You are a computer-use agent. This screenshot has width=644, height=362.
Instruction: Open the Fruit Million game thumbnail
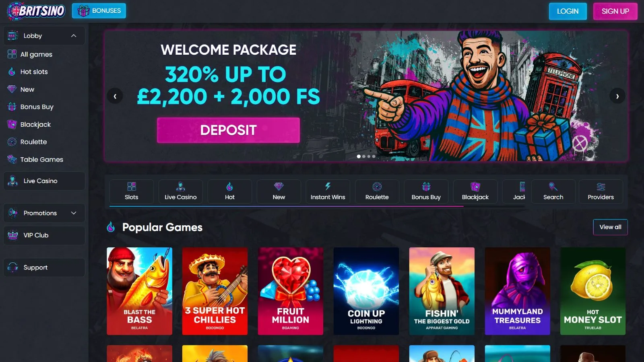coord(290,291)
